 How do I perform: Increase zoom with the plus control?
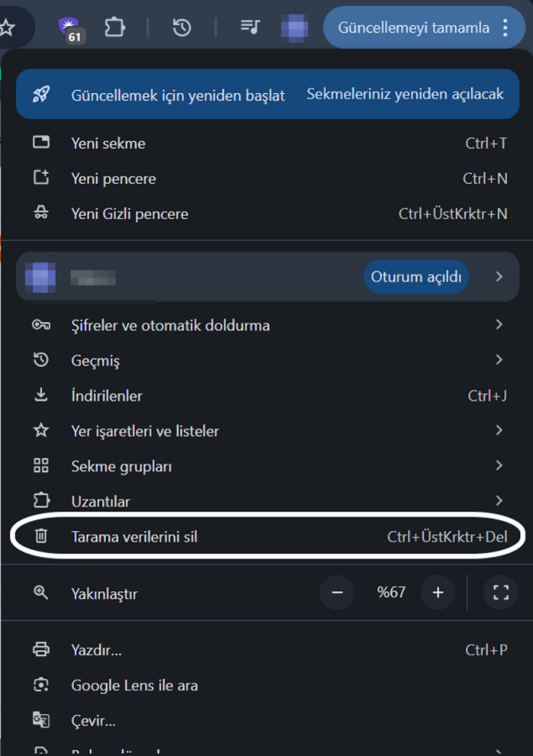point(438,592)
